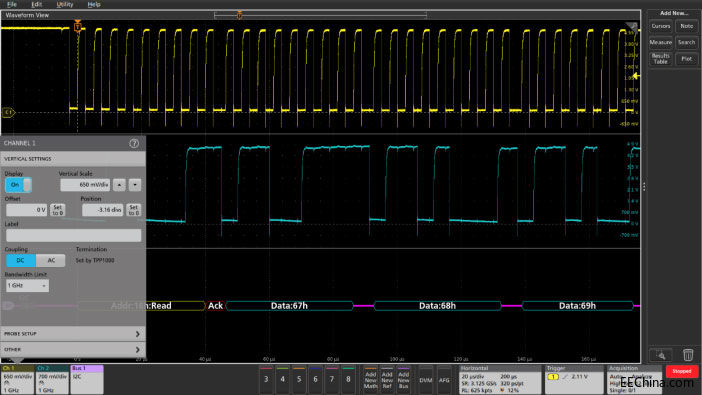Image resolution: width=702 pixels, height=395 pixels.
Task: Increase vertical scale with up arrow
Action: pos(119,185)
